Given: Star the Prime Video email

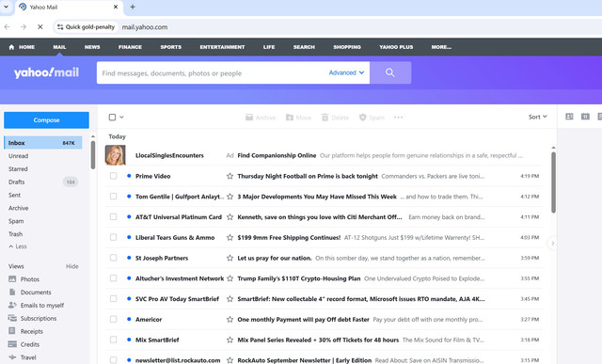Looking at the screenshot, I should [x=230, y=176].
